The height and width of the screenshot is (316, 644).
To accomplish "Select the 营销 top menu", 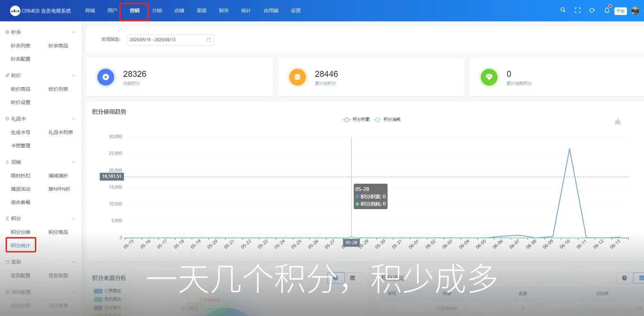I will (134, 10).
